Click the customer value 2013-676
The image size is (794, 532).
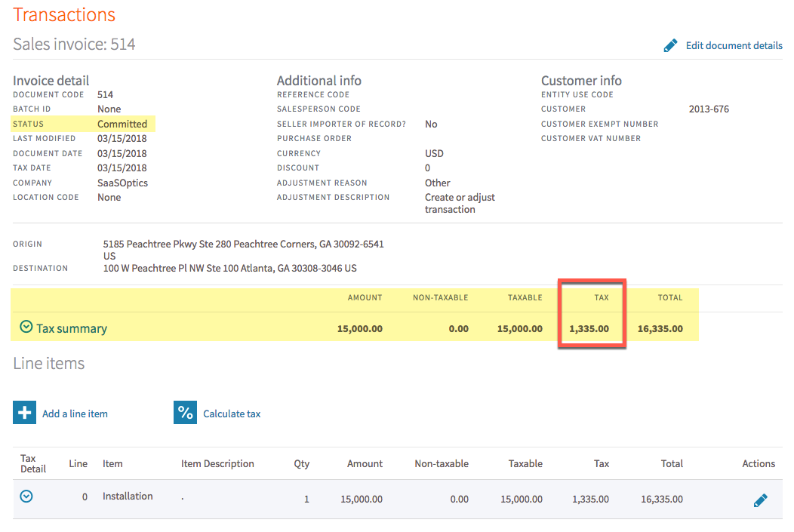[x=709, y=109]
